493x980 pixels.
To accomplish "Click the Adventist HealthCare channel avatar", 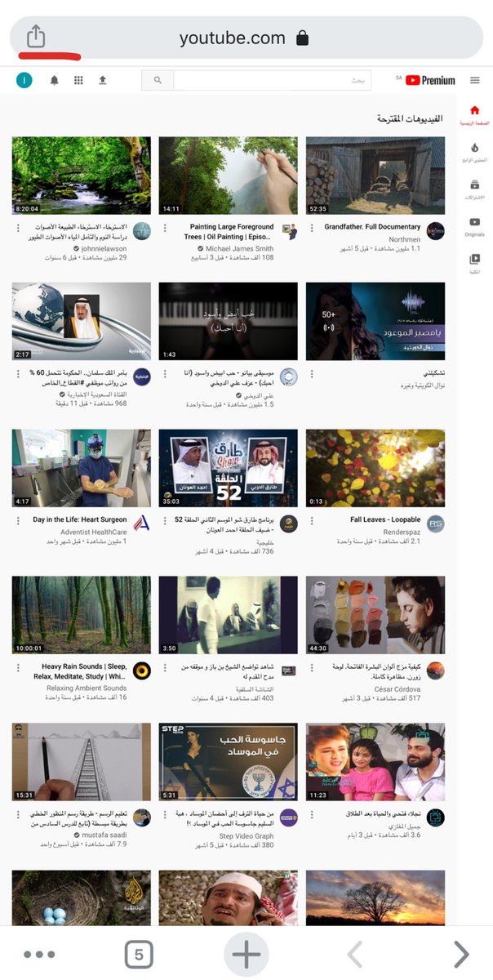I will 142,524.
